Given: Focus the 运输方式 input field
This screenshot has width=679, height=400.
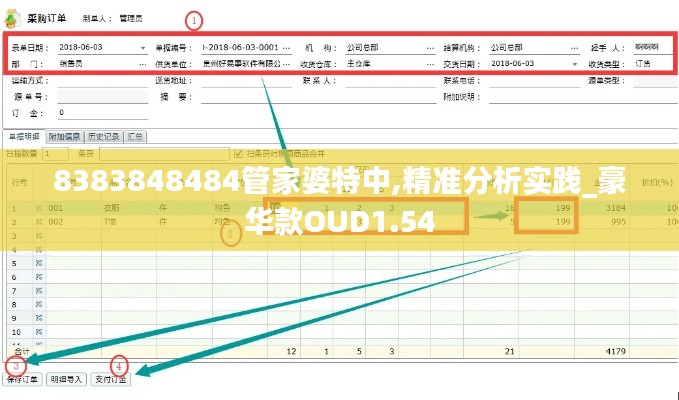Looking at the screenshot, I should 103,81.
